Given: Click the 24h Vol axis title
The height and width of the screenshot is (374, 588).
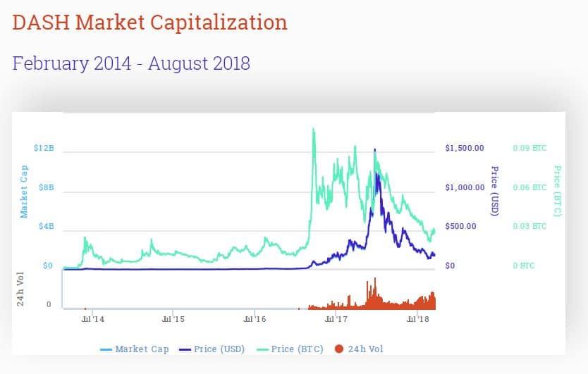Looking at the screenshot, I should click(21, 289).
